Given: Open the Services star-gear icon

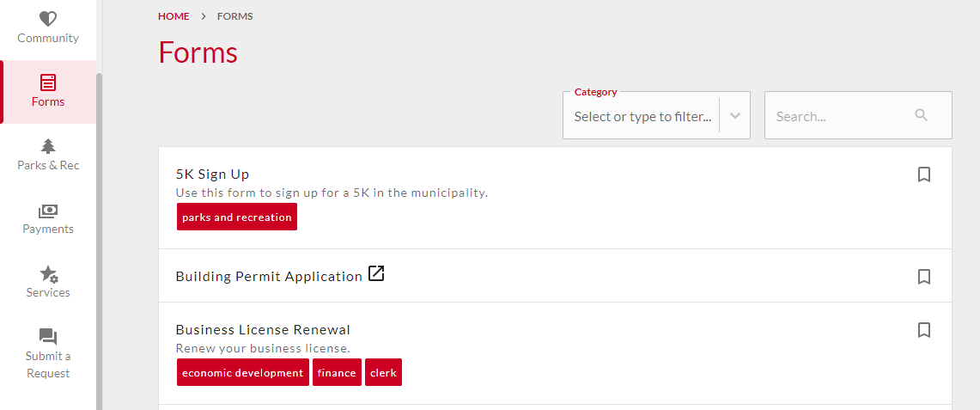Looking at the screenshot, I should 49,273.
